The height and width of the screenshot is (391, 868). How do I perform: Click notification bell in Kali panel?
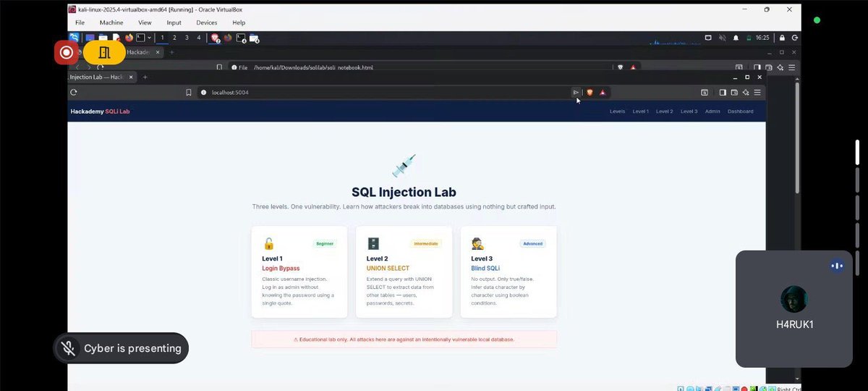click(736, 38)
